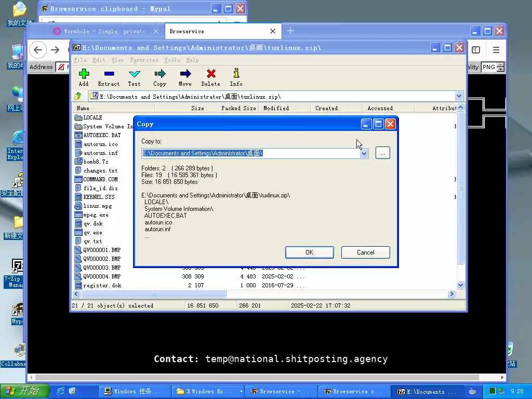Open the browser hamburger menu
This screenshot has width=532, height=399.
point(496,50)
